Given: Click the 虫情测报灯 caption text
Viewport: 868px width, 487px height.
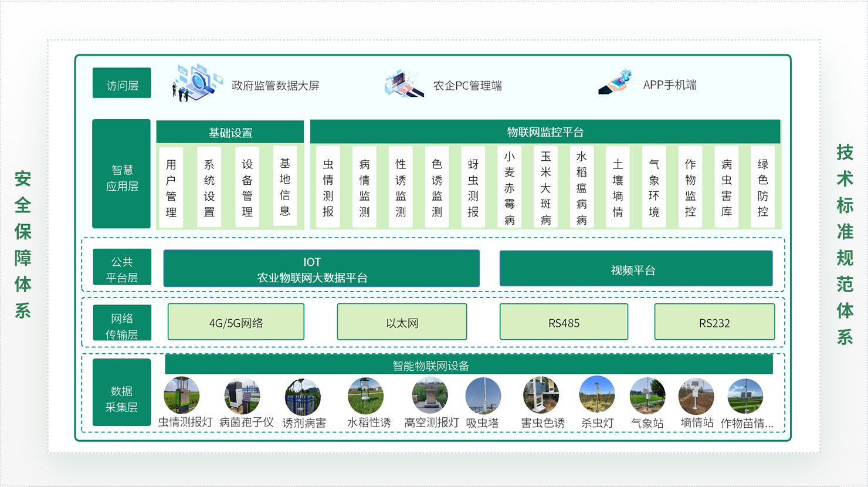Looking at the screenshot, I should pyautogui.click(x=185, y=422).
